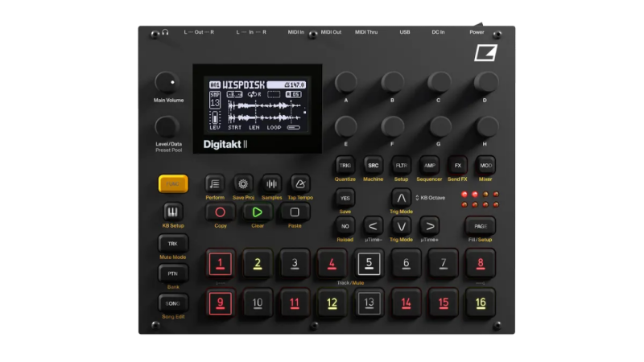
Task: Toggle trig key 1
Action: point(220,264)
